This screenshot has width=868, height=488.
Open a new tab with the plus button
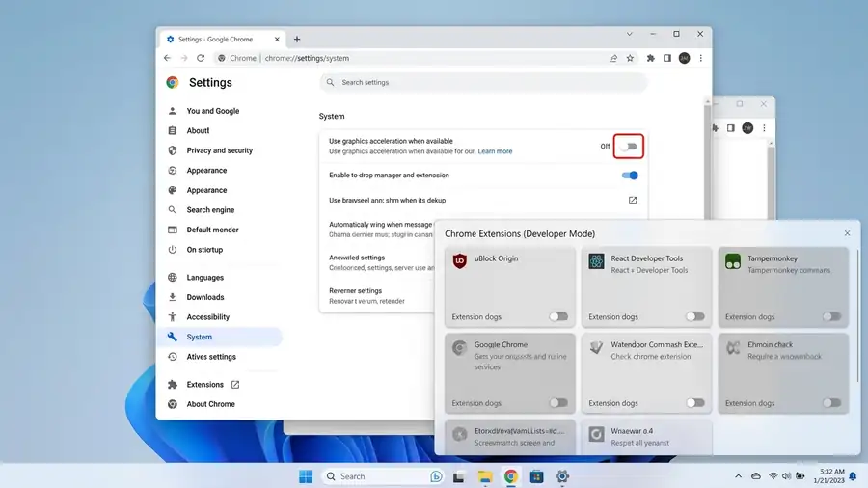pyautogui.click(x=297, y=40)
